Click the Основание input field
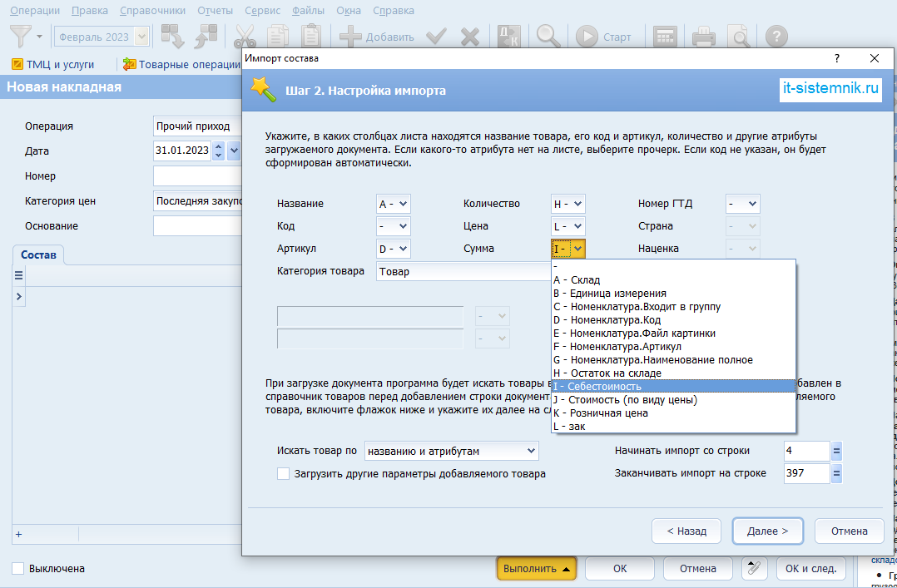897x588 pixels. click(197, 226)
